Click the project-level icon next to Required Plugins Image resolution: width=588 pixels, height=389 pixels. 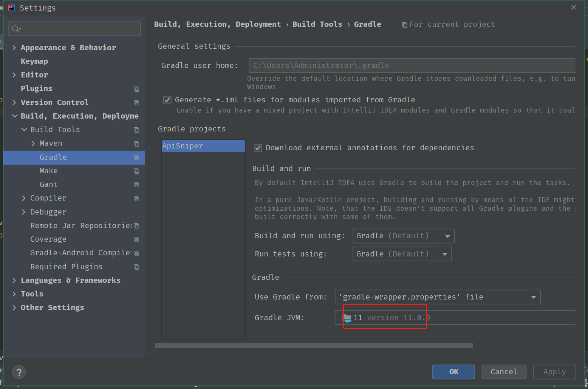point(136,267)
